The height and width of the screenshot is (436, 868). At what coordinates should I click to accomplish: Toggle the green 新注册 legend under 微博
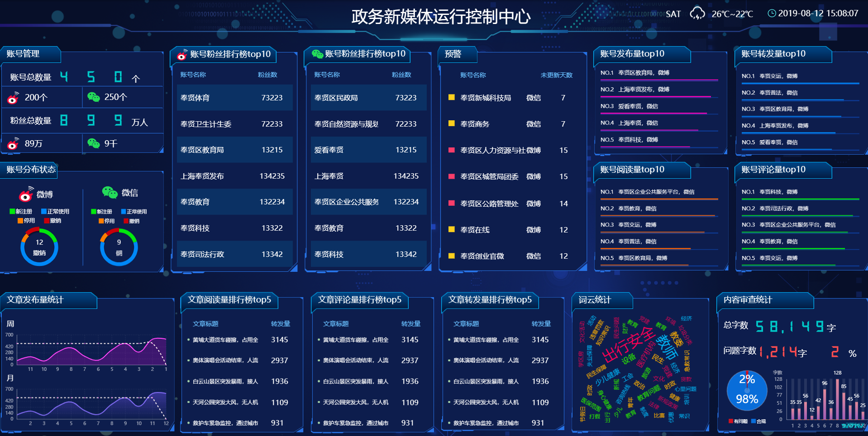pos(12,212)
